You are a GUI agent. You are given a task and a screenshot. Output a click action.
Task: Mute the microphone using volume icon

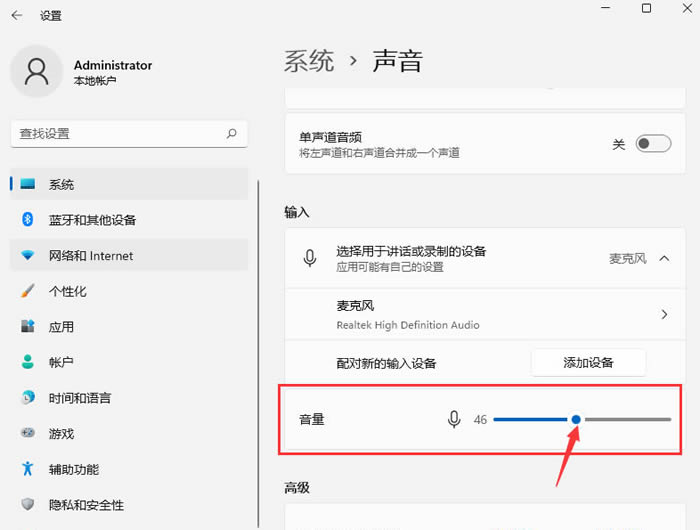454,419
